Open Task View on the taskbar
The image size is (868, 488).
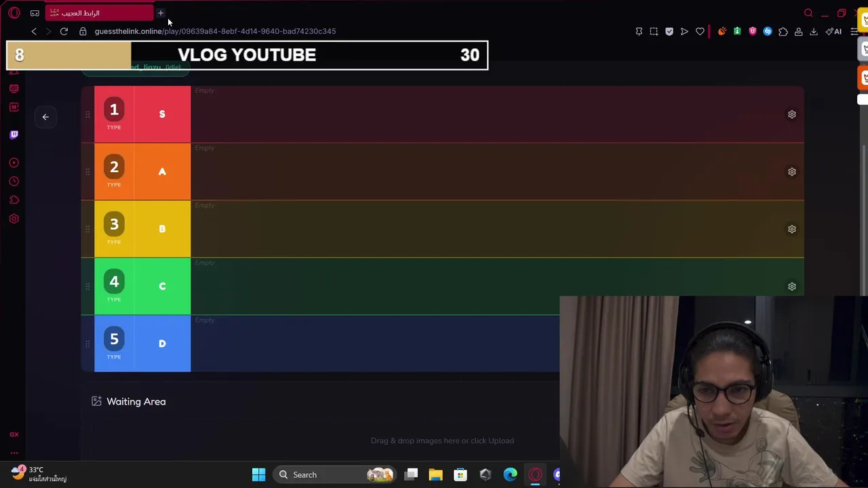click(x=412, y=474)
